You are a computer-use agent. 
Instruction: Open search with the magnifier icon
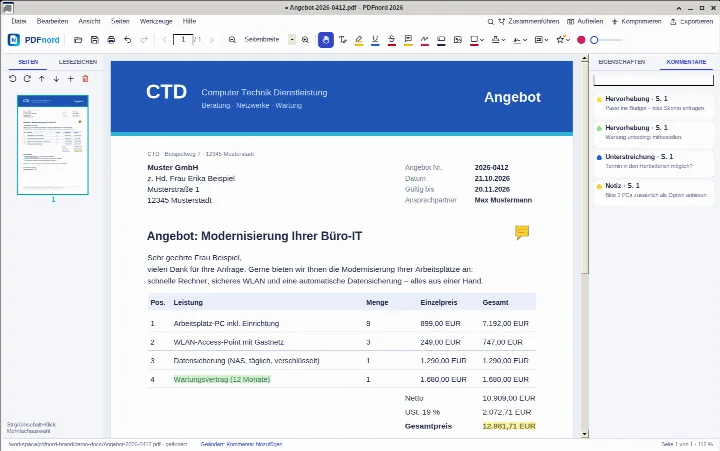point(490,22)
